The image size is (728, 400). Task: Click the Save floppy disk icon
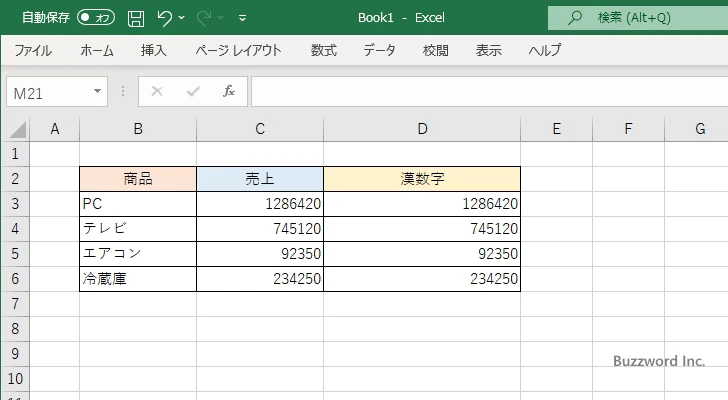coord(136,18)
